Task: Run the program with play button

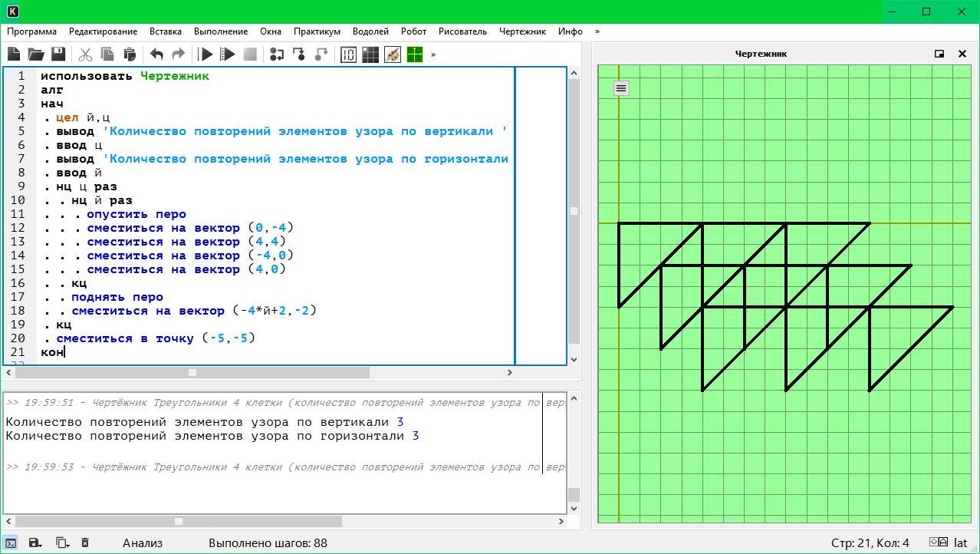Action: pos(206,54)
